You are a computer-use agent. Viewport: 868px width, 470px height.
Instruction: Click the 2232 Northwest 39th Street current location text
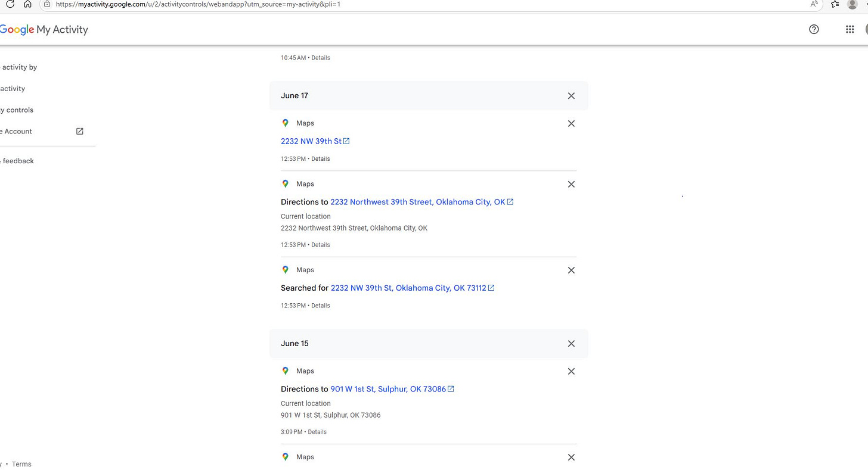pyautogui.click(x=354, y=228)
